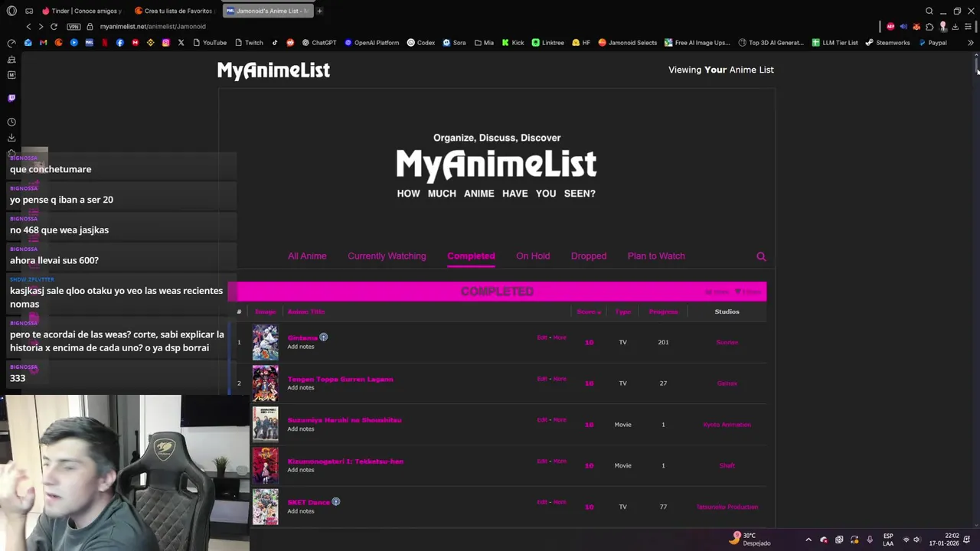
Task: Click the anime list search magnifier icon
Action: 761,256
